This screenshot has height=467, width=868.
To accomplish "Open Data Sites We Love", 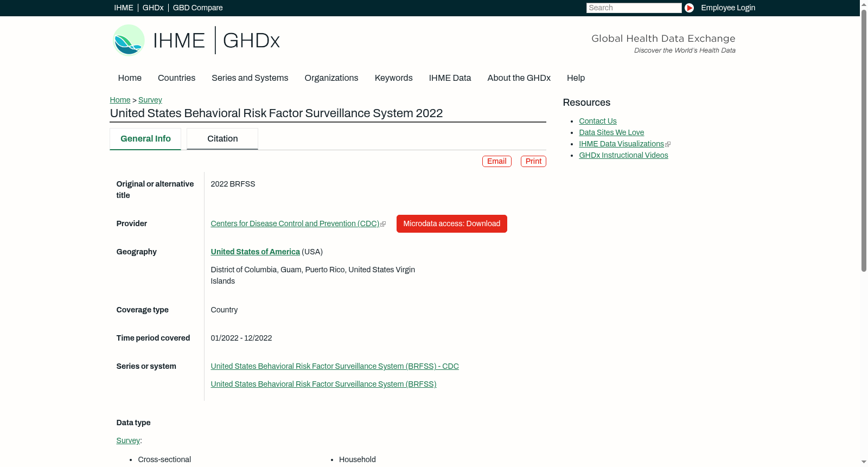I will click(x=611, y=132).
